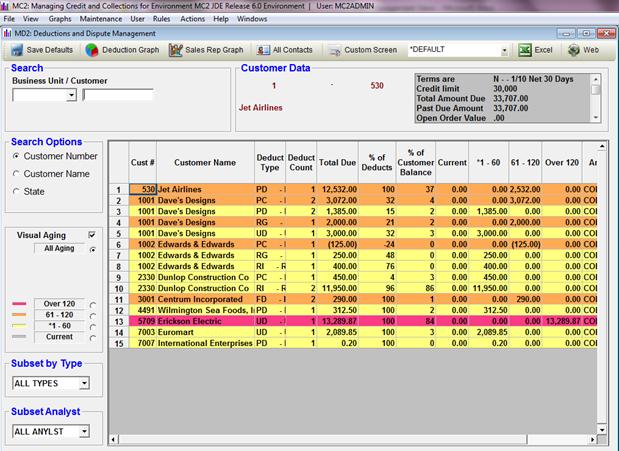Open the *DEFAULT custom screen dropdown
This screenshot has height=451, width=619.
(x=504, y=51)
